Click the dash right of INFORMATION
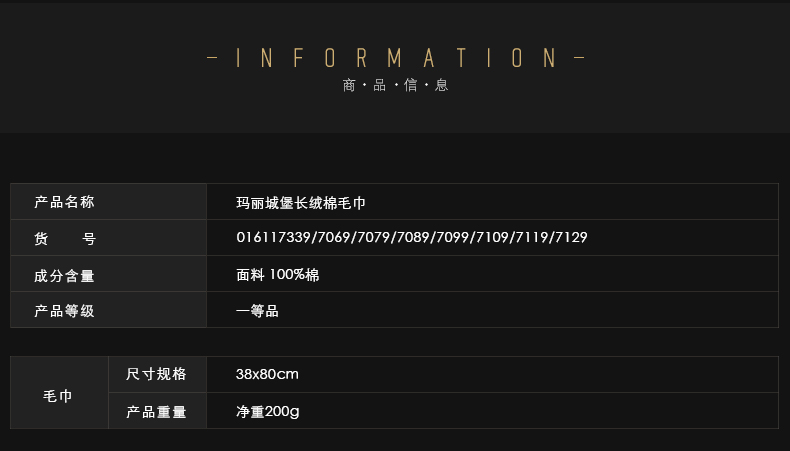This screenshot has height=451, width=790. 579,58
